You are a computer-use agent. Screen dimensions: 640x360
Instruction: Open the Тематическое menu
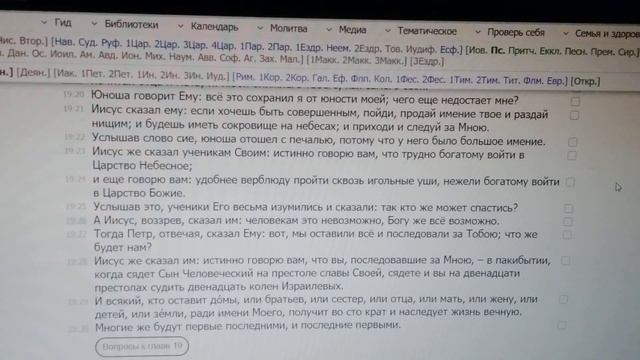pos(427,31)
